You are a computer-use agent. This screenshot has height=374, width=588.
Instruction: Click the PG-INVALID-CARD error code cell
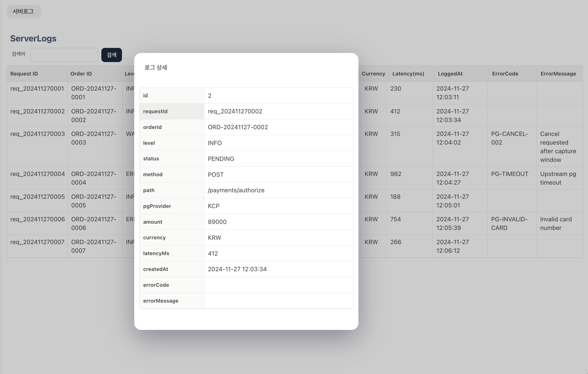coord(509,223)
